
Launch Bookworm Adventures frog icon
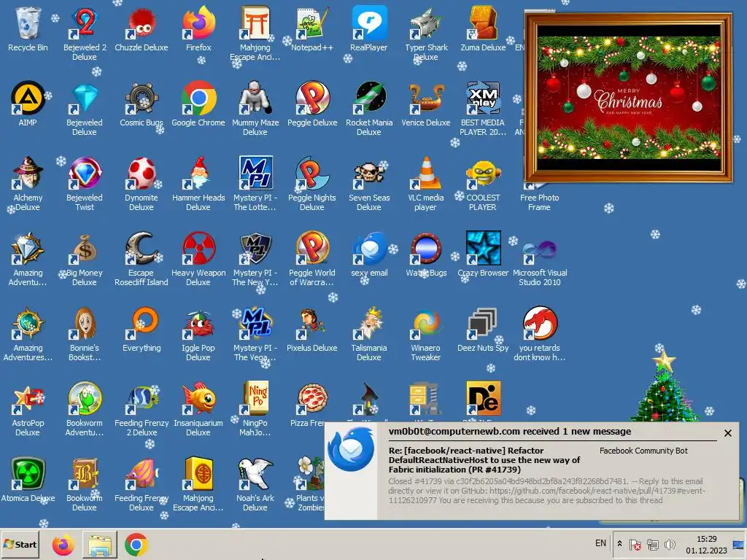coord(85,398)
